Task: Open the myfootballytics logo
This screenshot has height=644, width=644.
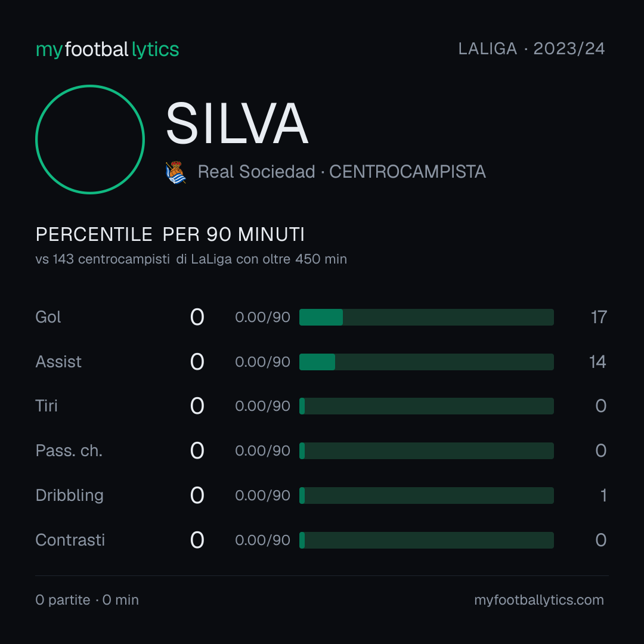Action: tap(107, 49)
